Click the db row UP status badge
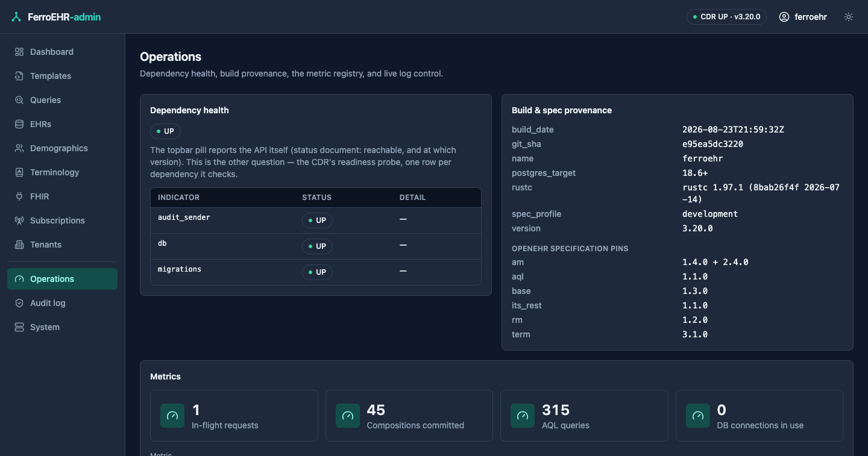Screen dimensions: 868x456 317,246
